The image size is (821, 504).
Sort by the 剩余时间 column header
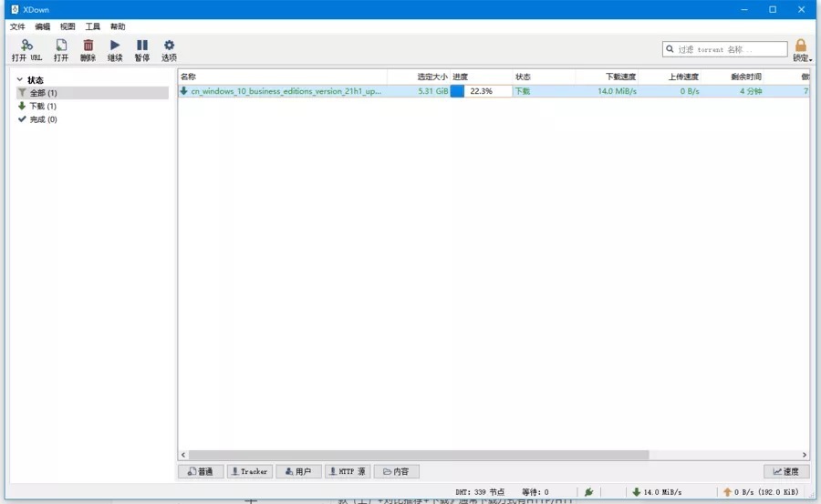[x=733, y=77]
